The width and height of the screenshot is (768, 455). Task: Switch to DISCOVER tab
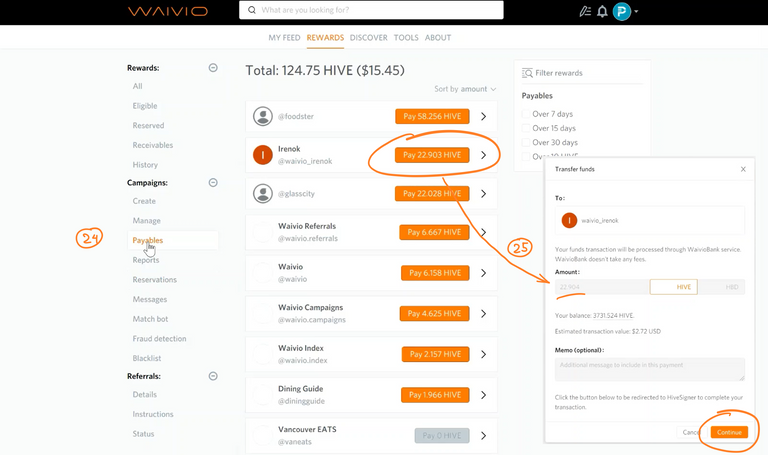pos(368,38)
